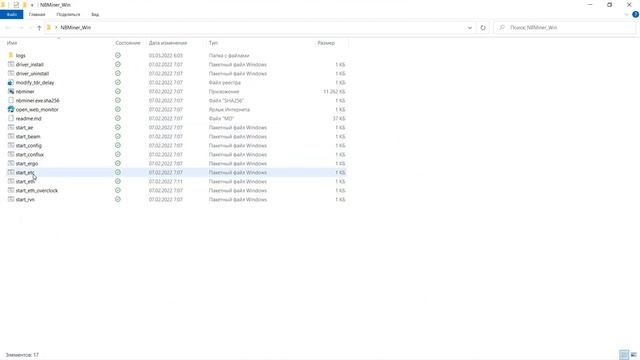The image size is (640, 360).
Task: Click the start_ergo batch file icon
Action: pyautogui.click(x=11, y=163)
